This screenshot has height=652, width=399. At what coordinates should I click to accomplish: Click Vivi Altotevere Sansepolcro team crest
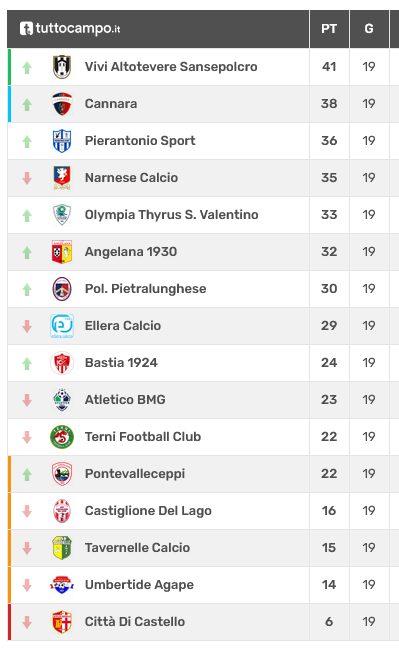coord(62,67)
